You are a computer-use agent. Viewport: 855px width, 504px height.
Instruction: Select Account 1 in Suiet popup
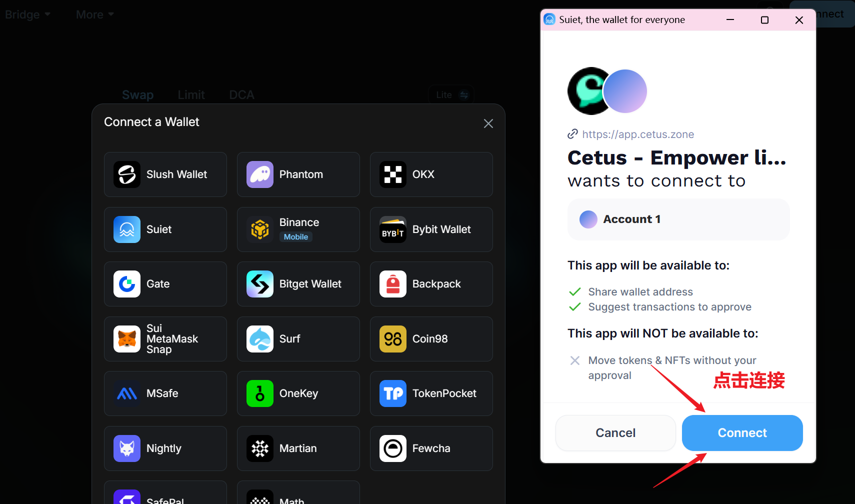tap(678, 219)
